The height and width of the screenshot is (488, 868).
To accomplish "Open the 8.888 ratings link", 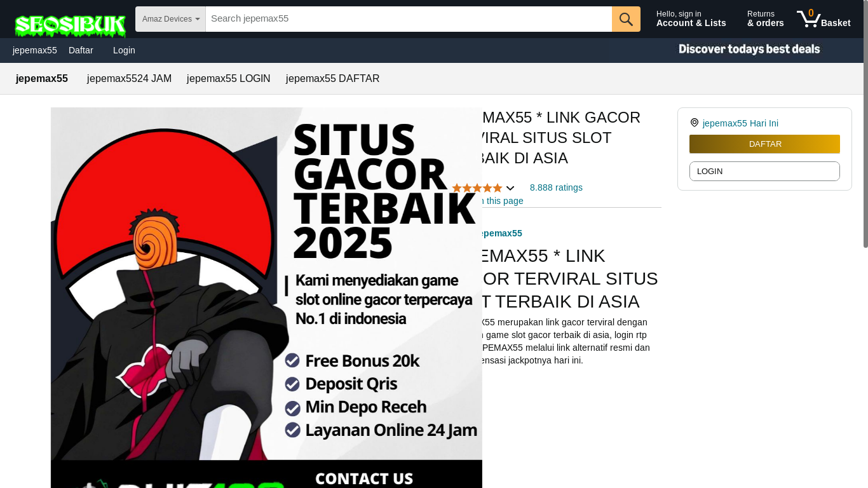I will (x=556, y=187).
